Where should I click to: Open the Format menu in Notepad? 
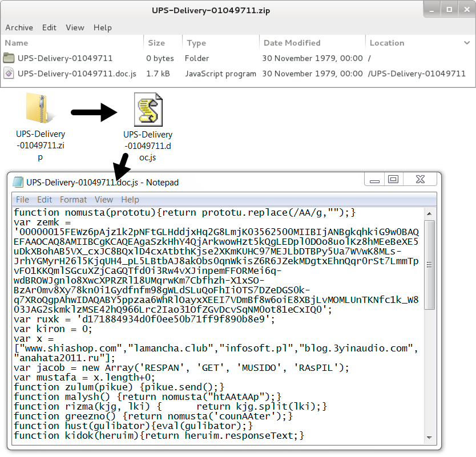point(73,200)
